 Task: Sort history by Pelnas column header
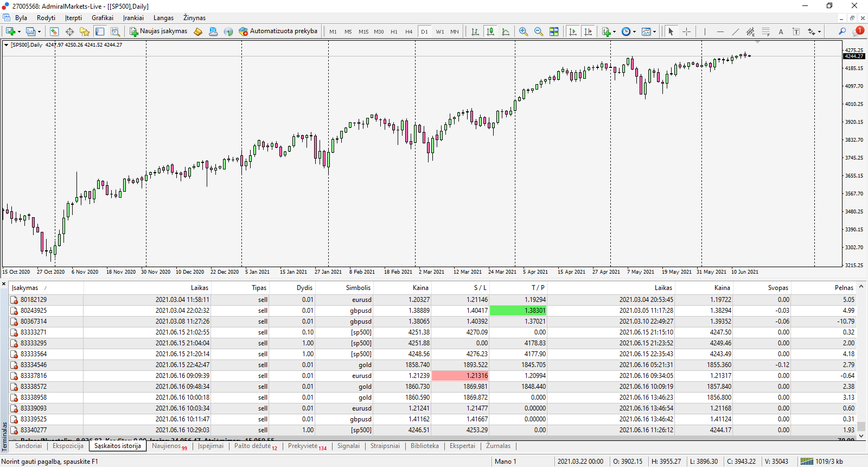[x=844, y=288]
